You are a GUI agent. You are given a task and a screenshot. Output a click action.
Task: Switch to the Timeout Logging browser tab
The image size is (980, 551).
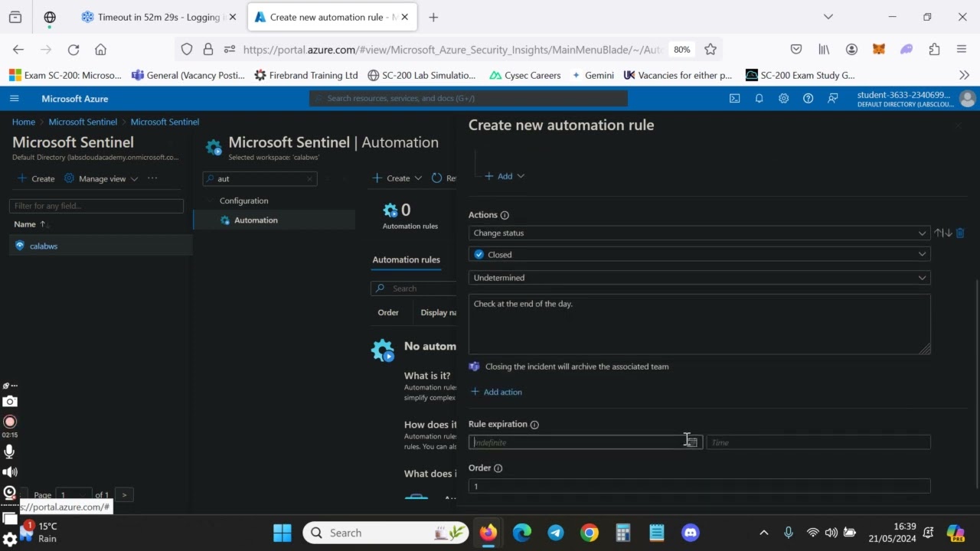[159, 17]
